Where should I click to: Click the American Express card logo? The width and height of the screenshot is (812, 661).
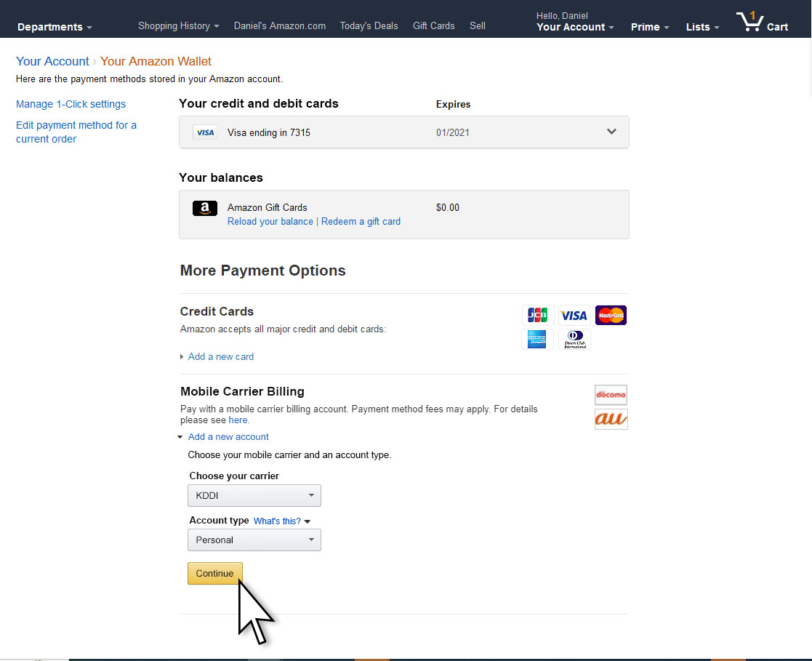[538, 339]
